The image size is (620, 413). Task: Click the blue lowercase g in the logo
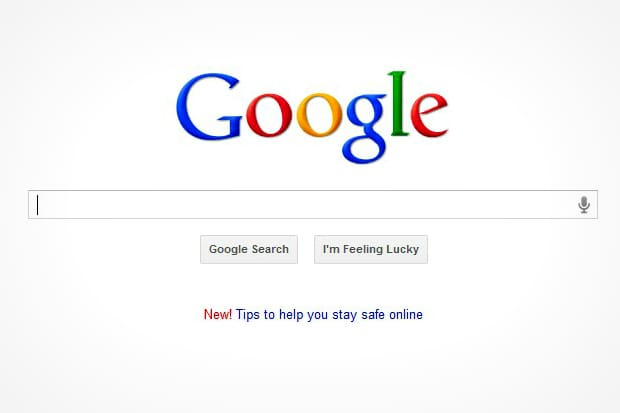coord(366,128)
